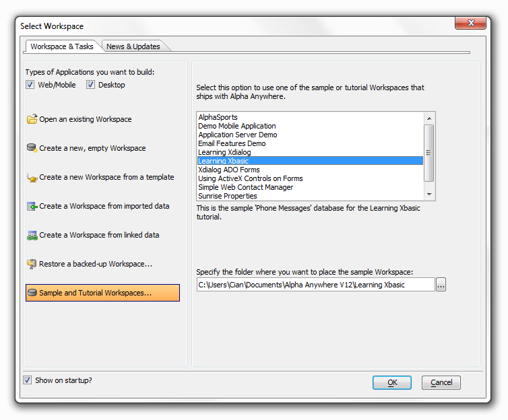Select the Workspace & Tasks tab
The image size is (508, 420).
(61, 46)
